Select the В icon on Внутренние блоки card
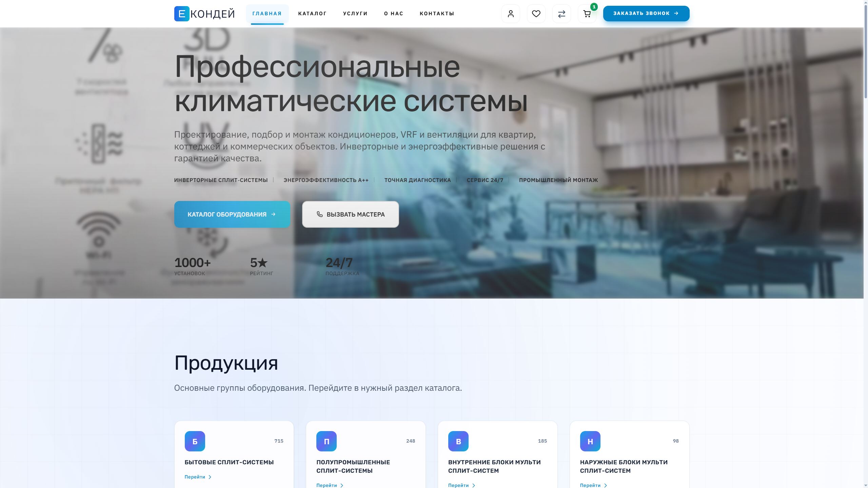Viewport: 868px width, 488px height. point(458,441)
